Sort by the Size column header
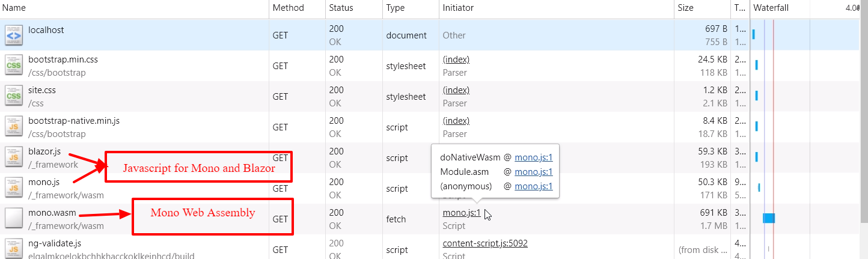This screenshot has width=868, height=259. 685,8
